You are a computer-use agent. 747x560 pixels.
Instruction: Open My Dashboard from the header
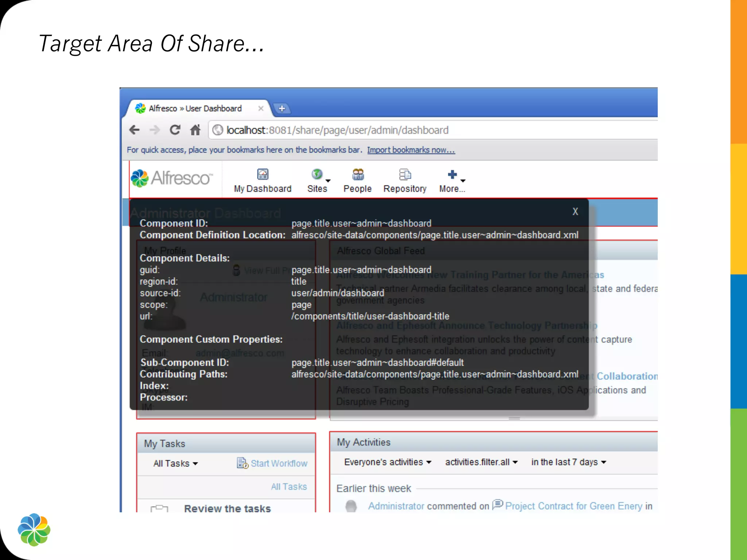click(x=263, y=181)
